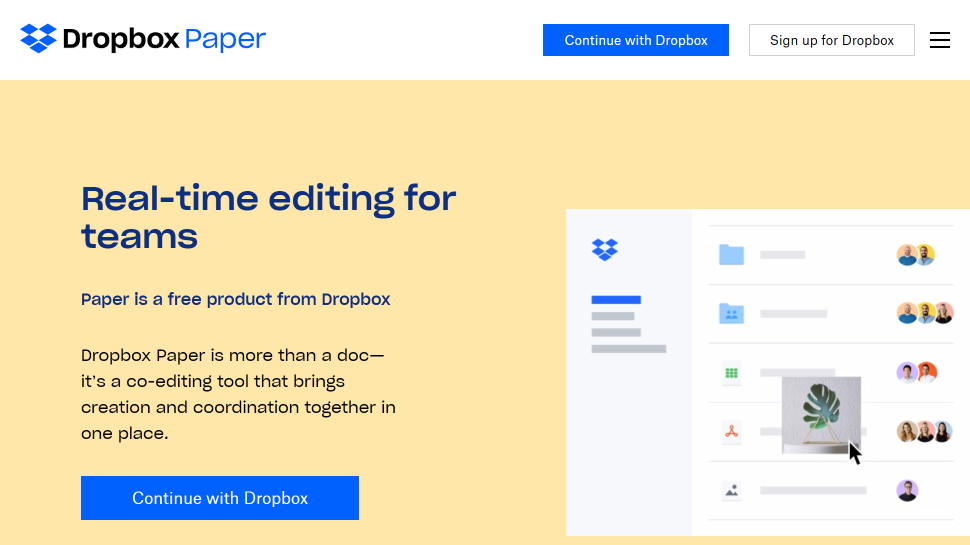
Task: Click the two avatars in the folder row
Action: pos(916,254)
